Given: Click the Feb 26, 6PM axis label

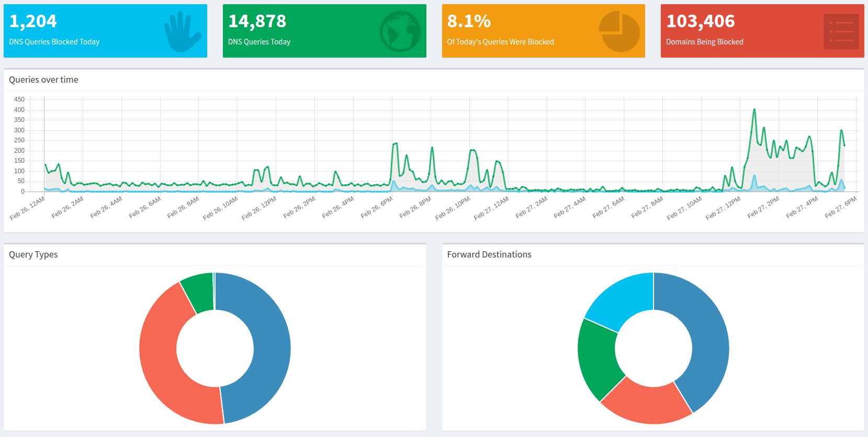Looking at the screenshot, I should [377, 208].
